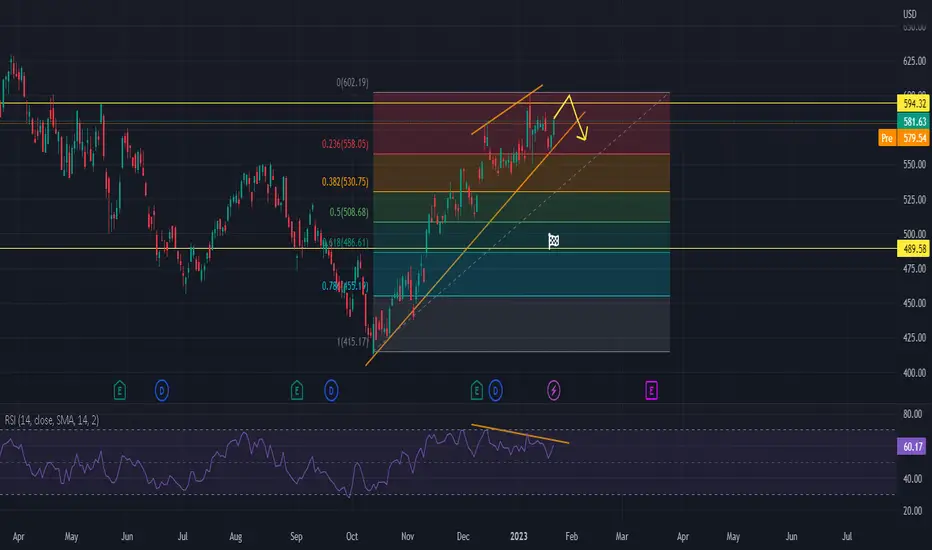Click the 625.00 price scale value

click(914, 61)
